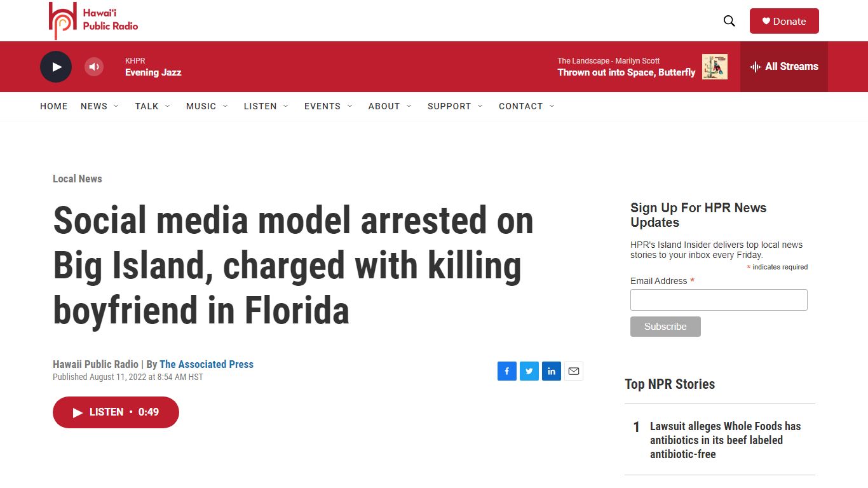Open the LISTEN menu item
The height and width of the screenshot is (488, 868).
pos(261,106)
